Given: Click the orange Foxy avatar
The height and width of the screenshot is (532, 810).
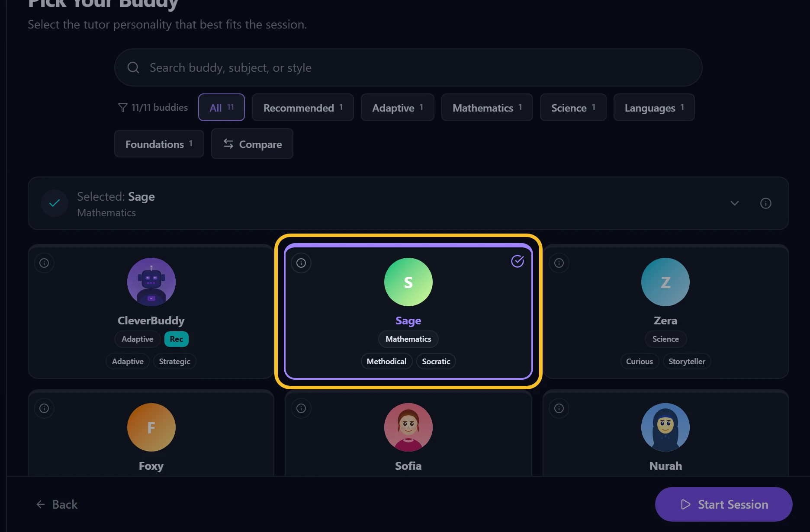Looking at the screenshot, I should (x=151, y=427).
